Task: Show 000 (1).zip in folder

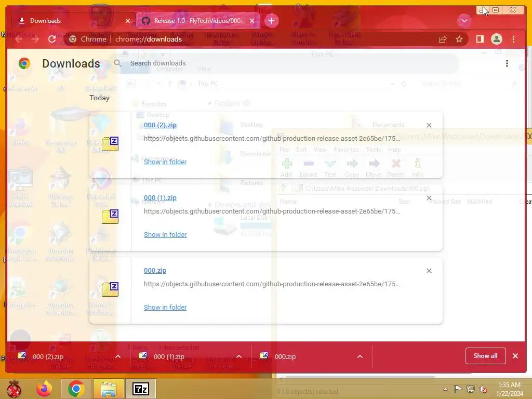Action: [165, 234]
